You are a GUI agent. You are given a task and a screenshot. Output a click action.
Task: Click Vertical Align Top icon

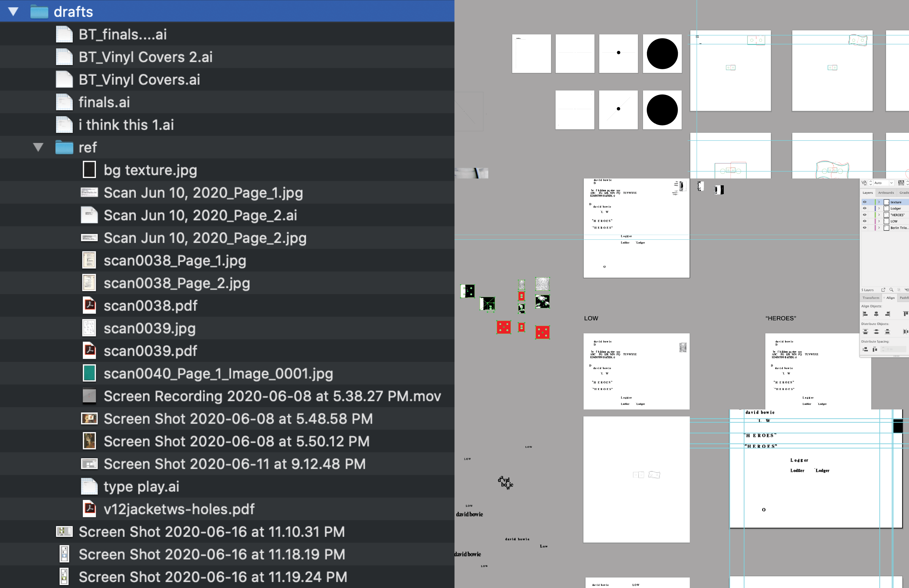pyautogui.click(x=906, y=314)
